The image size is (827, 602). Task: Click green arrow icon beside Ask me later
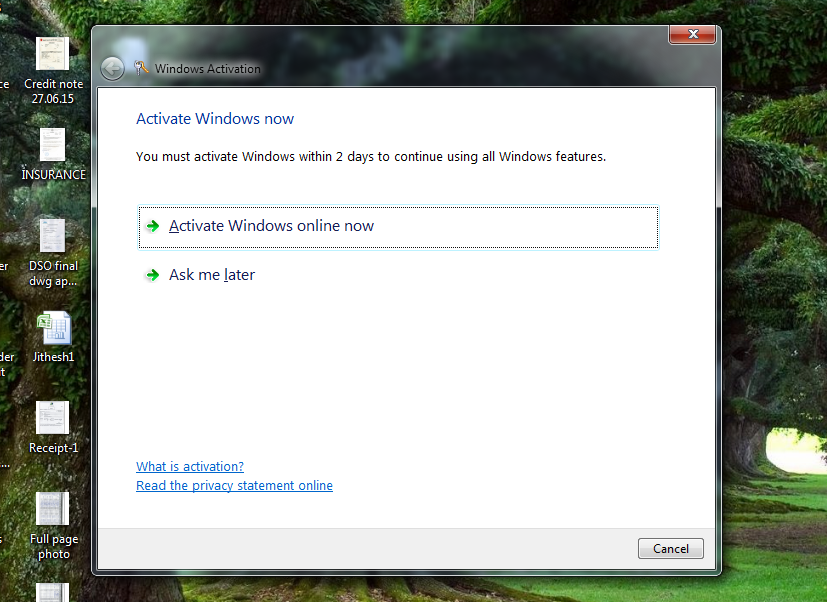click(x=152, y=275)
